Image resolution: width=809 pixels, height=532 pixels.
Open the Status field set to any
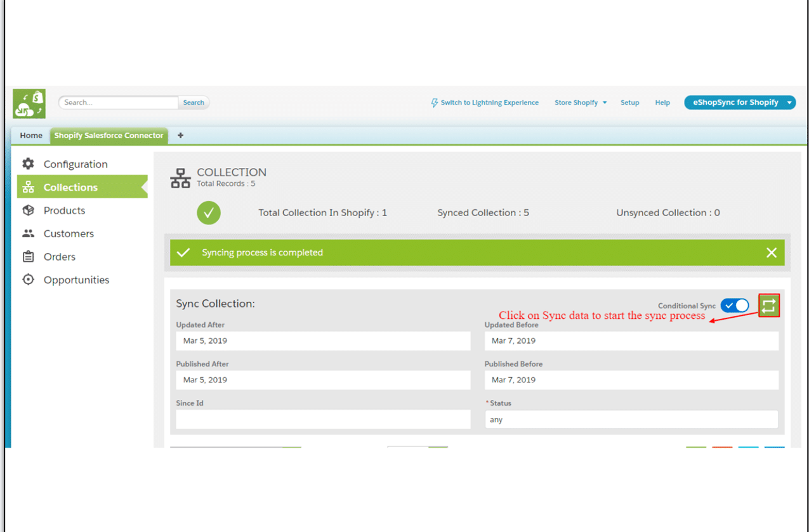631,420
